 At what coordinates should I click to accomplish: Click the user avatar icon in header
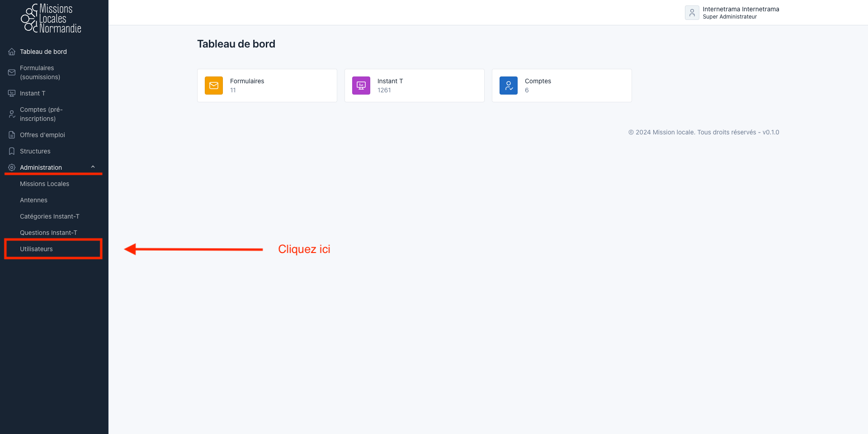point(692,13)
